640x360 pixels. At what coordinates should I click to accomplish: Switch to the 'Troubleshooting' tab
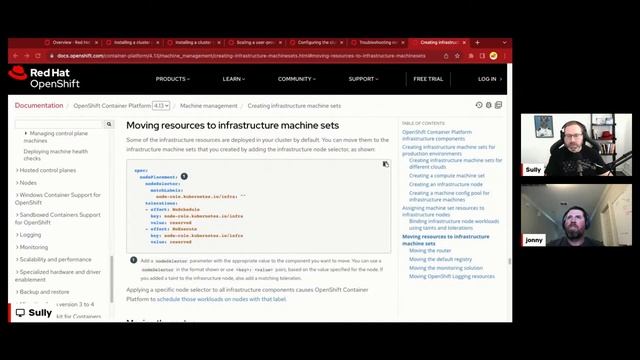(377, 42)
